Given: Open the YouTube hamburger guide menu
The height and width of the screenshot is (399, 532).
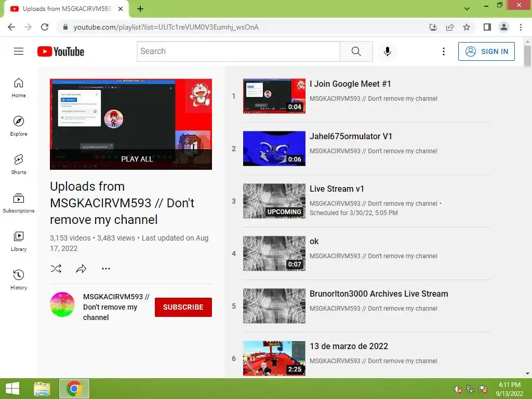Looking at the screenshot, I should (x=19, y=51).
